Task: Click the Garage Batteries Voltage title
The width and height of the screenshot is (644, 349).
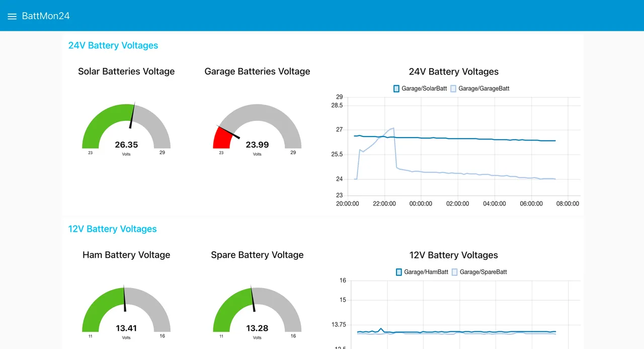Action: [257, 72]
